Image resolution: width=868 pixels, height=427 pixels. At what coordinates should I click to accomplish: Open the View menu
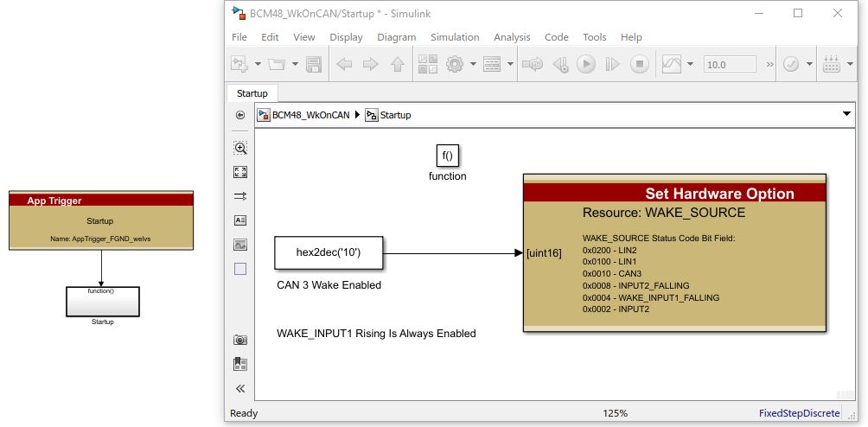point(304,37)
